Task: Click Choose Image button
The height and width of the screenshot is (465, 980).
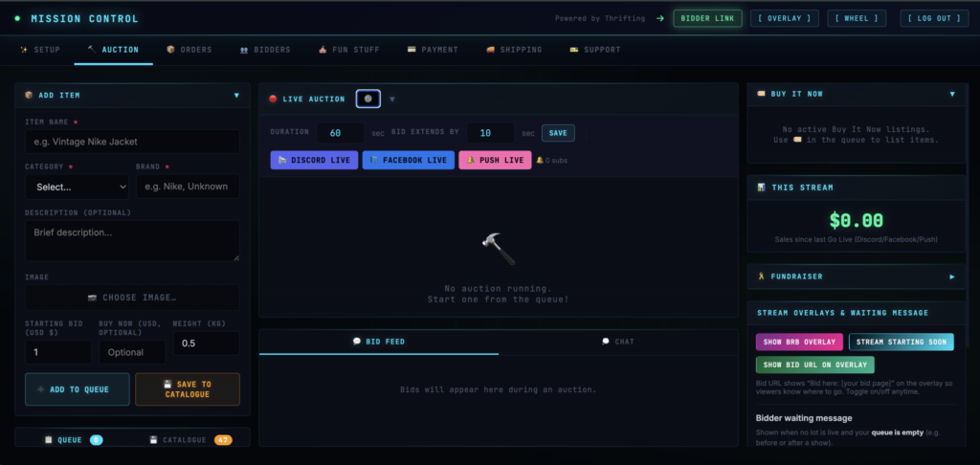Action: pyautogui.click(x=132, y=298)
